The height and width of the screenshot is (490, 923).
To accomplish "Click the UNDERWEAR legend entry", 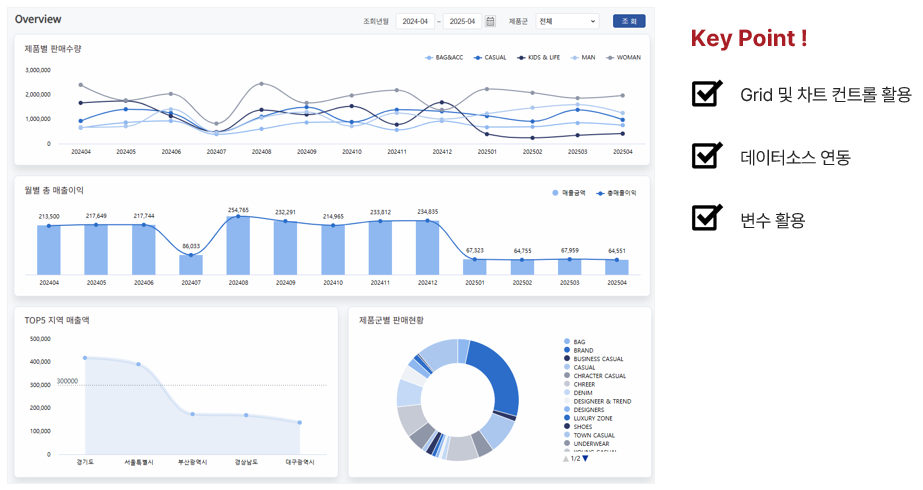I will pyautogui.click(x=587, y=443).
